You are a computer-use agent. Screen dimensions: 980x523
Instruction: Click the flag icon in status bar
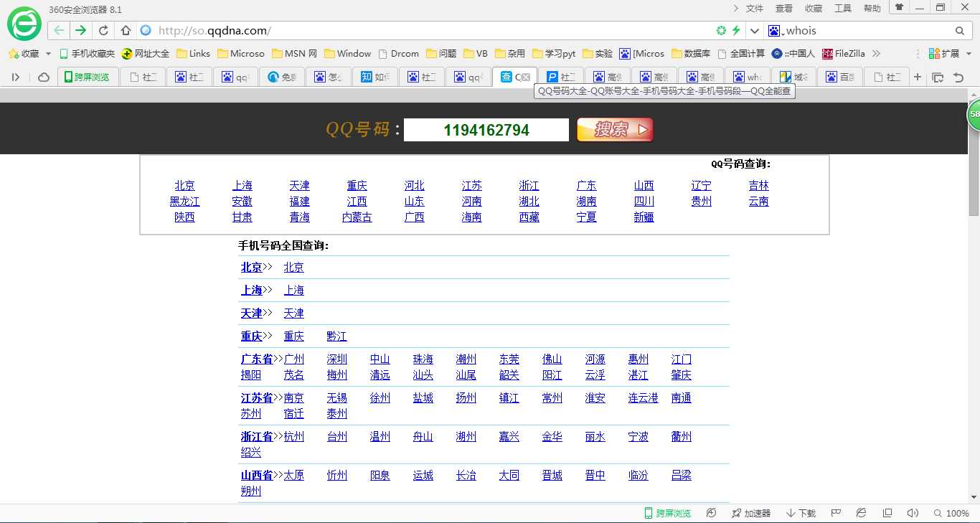836,513
